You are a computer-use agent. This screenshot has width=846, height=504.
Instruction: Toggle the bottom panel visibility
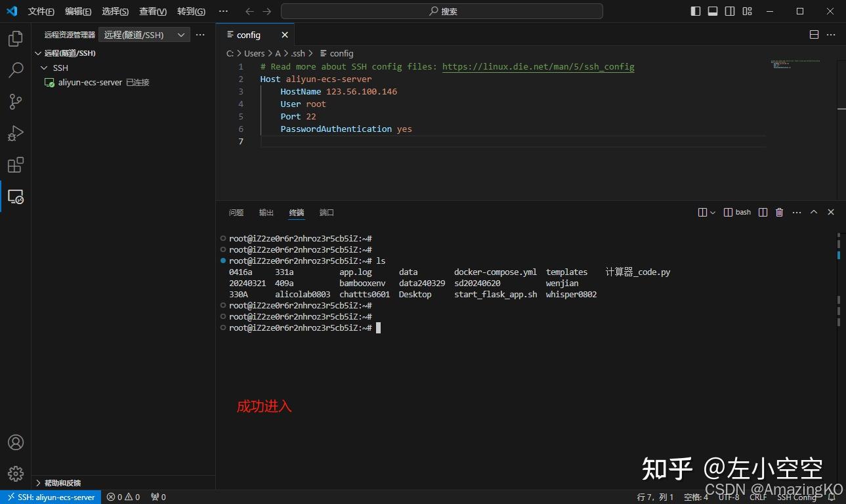(x=713, y=10)
